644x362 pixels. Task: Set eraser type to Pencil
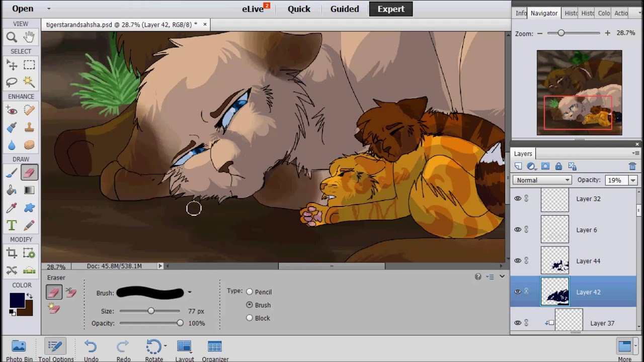[250, 292]
